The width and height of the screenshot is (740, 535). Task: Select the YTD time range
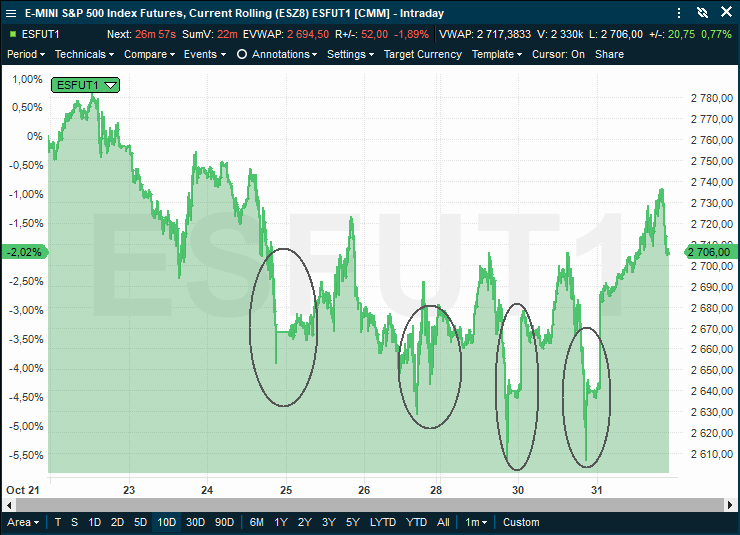pyautogui.click(x=416, y=522)
